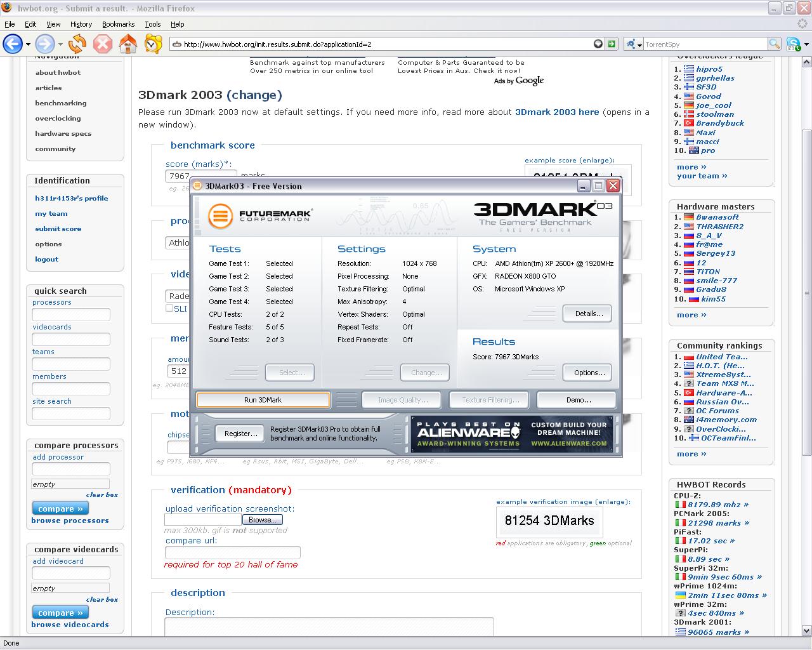This screenshot has height=650, width=812.
Task: Click the Forward navigation arrow
Action: point(45,44)
